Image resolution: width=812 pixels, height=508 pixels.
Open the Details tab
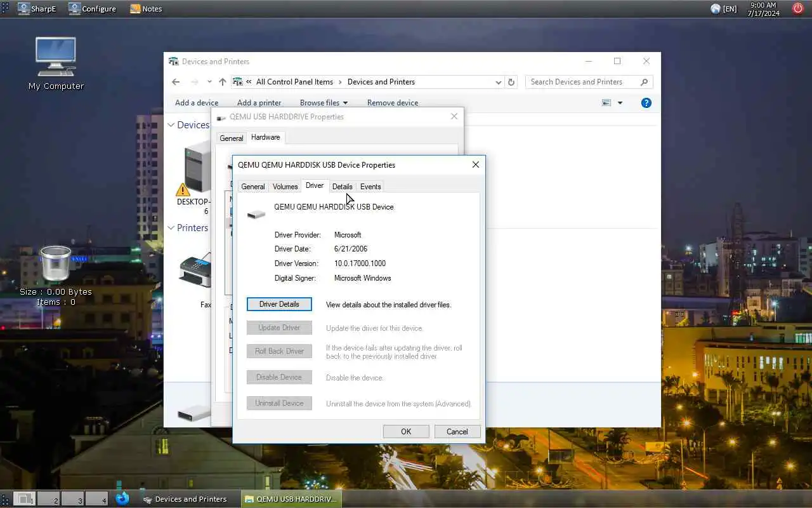point(342,187)
